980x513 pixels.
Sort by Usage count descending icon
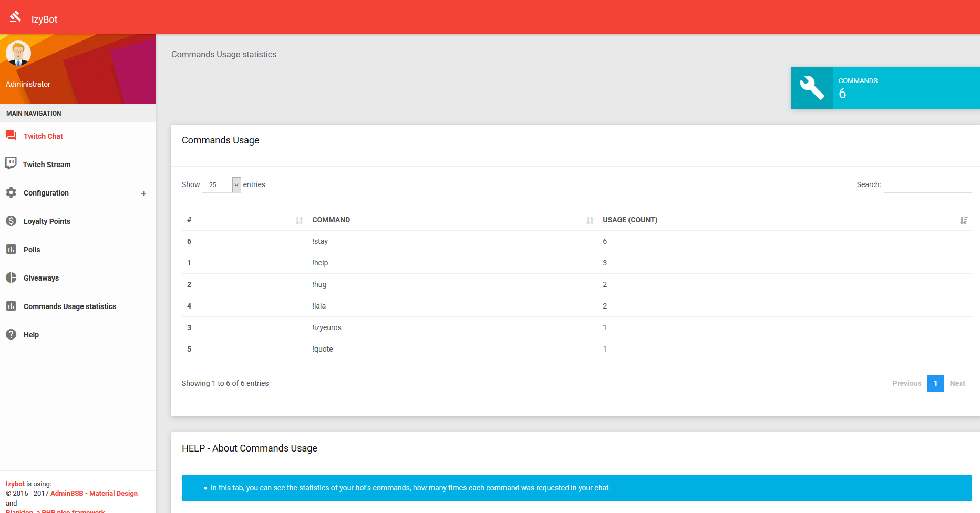[964, 221]
